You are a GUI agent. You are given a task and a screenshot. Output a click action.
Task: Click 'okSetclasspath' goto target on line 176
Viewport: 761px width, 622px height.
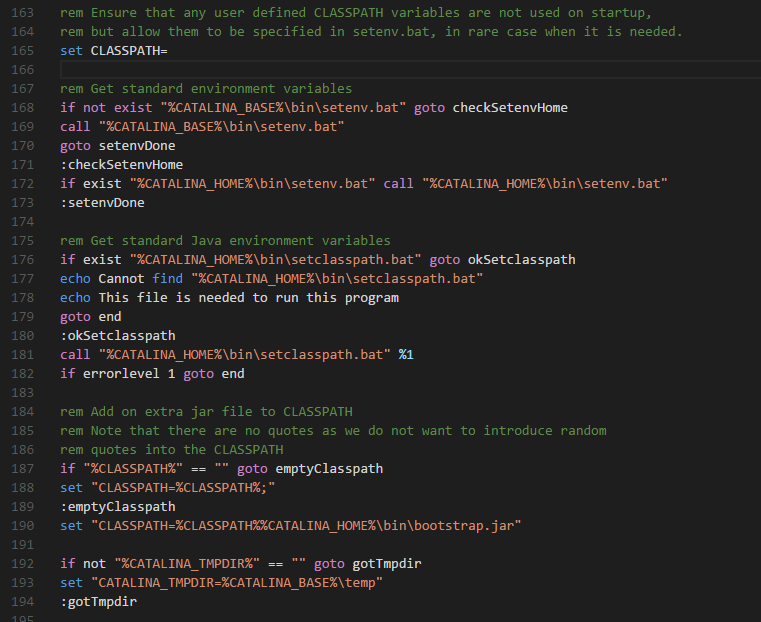[x=522, y=260]
